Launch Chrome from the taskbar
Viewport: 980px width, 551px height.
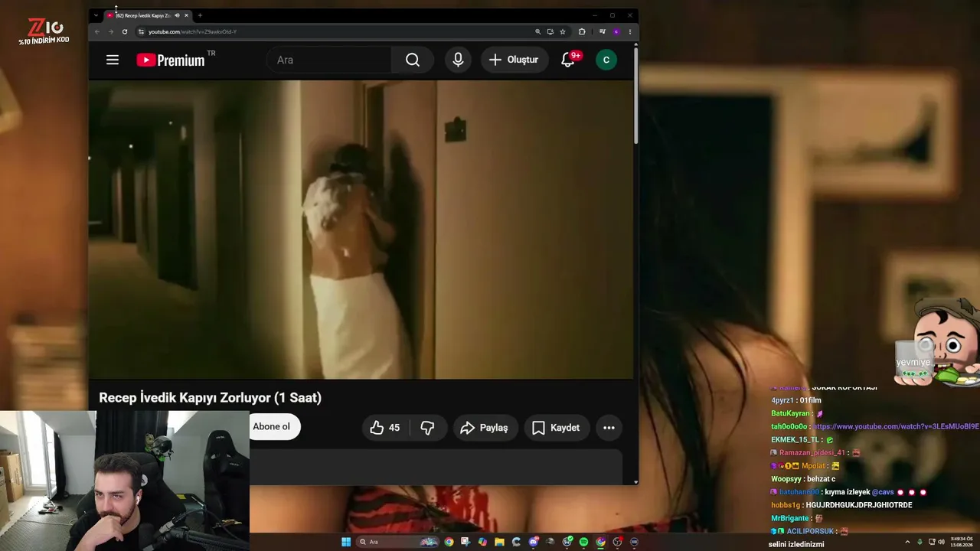(x=449, y=542)
